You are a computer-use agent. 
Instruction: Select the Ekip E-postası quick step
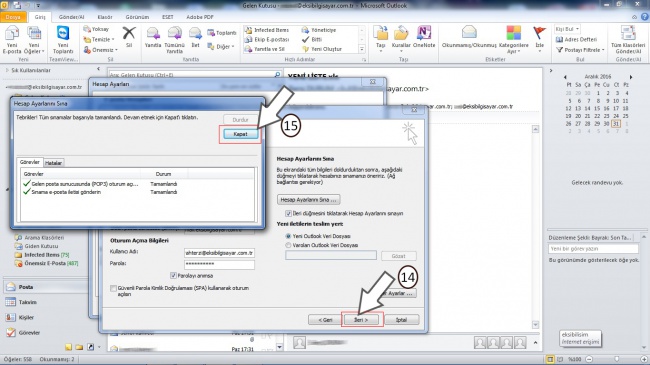click(x=267, y=39)
